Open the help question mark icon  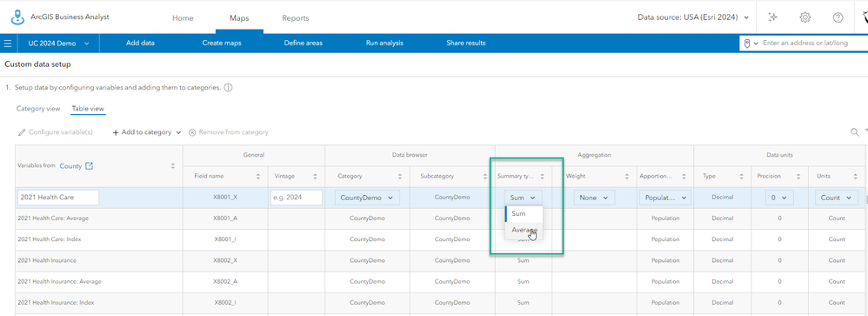coord(838,17)
